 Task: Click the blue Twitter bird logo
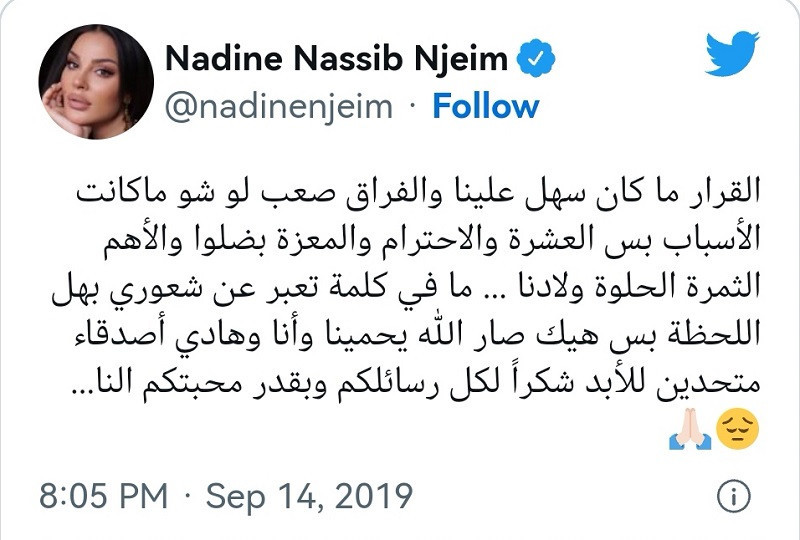point(732,54)
